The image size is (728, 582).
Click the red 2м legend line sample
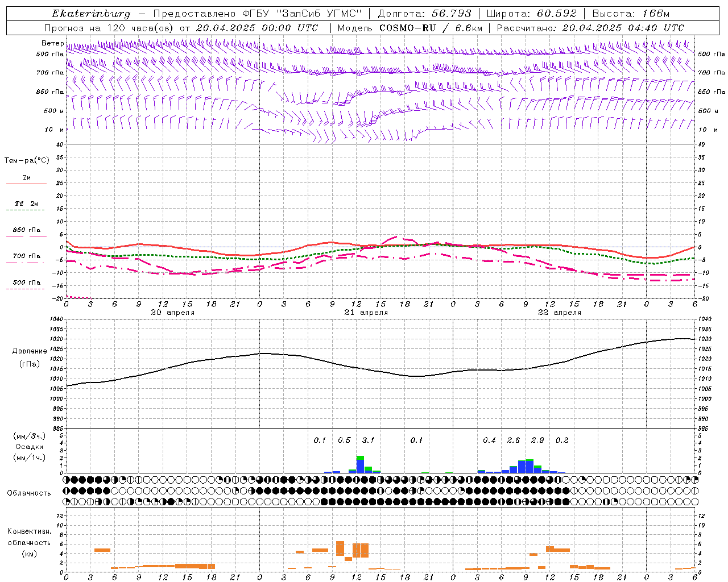pos(27,184)
